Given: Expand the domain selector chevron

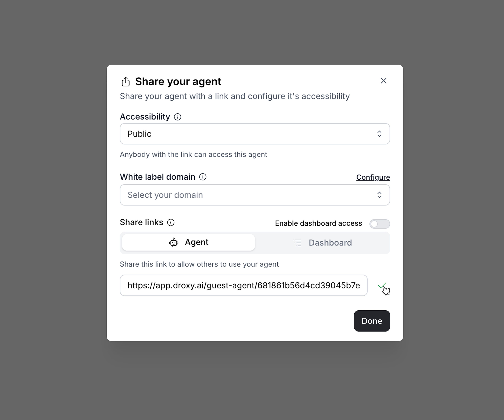Looking at the screenshot, I should (379, 195).
